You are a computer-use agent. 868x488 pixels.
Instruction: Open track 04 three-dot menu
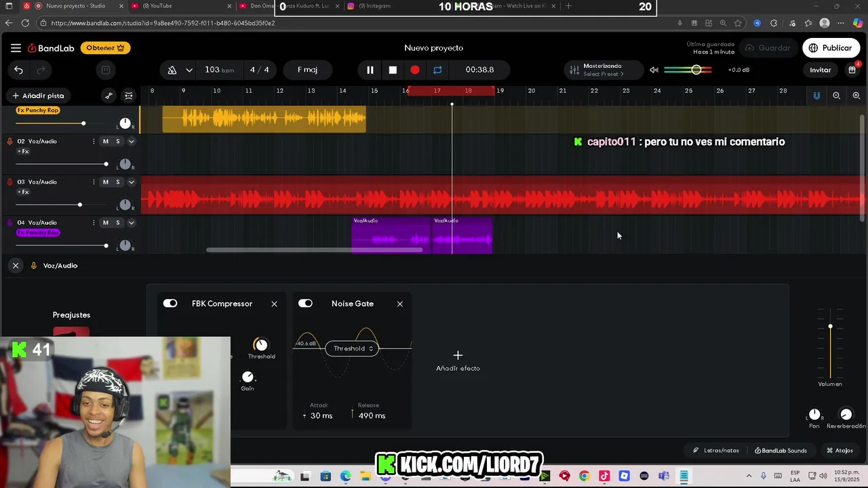click(94, 223)
